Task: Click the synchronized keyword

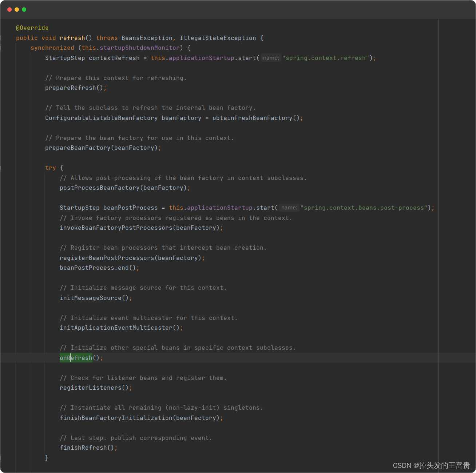Action: (x=52, y=48)
